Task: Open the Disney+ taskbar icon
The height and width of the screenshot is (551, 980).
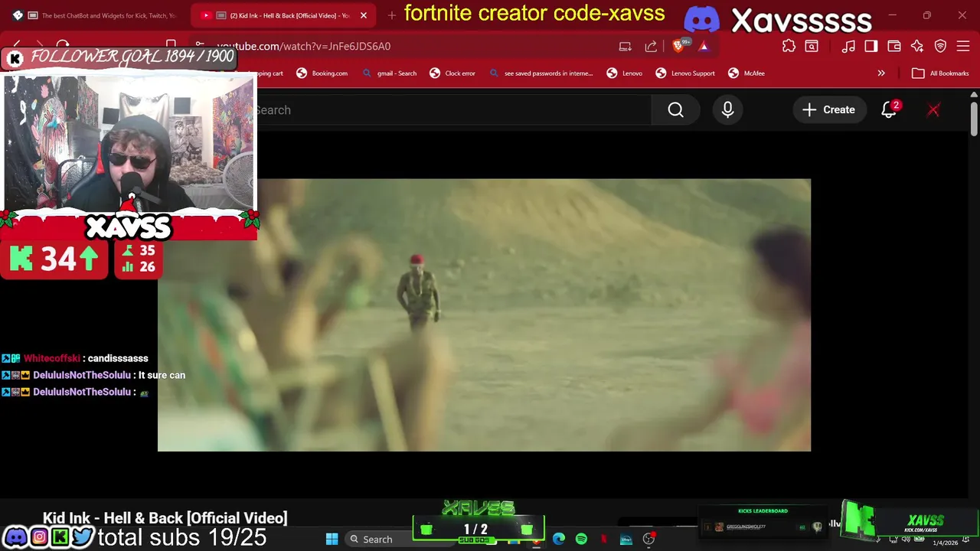Action: tap(626, 540)
